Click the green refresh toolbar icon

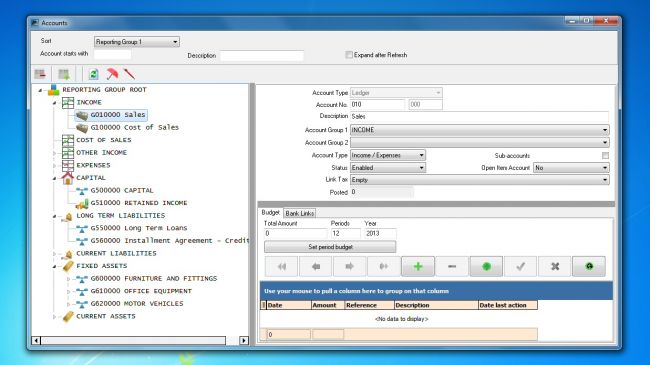[x=94, y=74]
